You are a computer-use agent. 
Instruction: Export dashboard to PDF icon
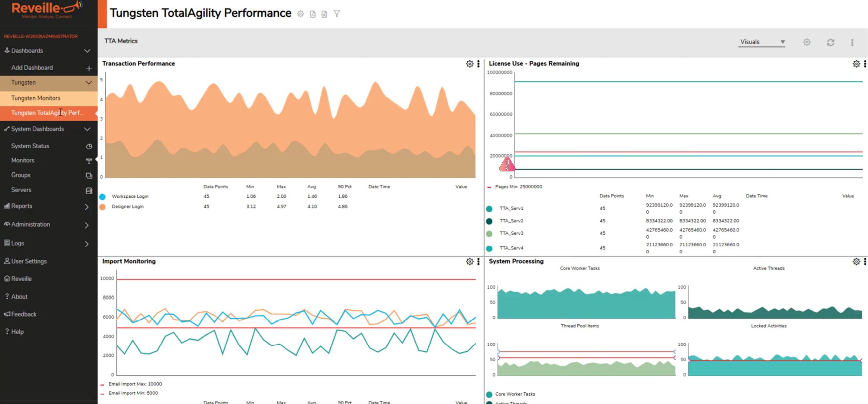click(313, 14)
